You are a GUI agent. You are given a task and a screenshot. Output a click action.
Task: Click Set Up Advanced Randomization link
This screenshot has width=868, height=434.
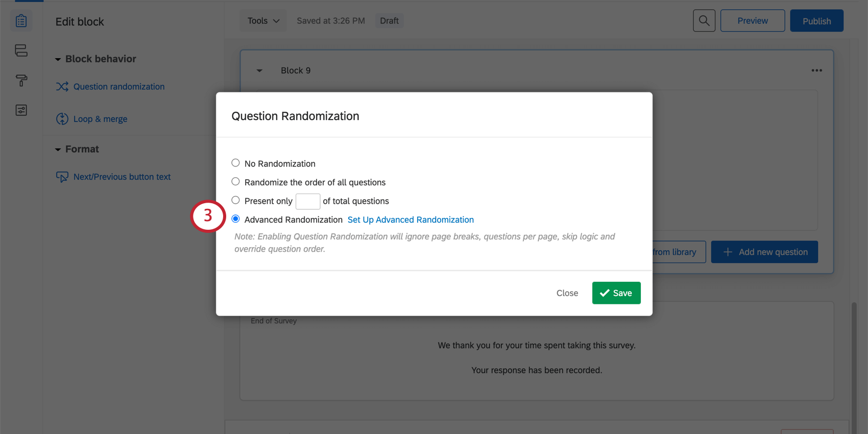(x=411, y=220)
